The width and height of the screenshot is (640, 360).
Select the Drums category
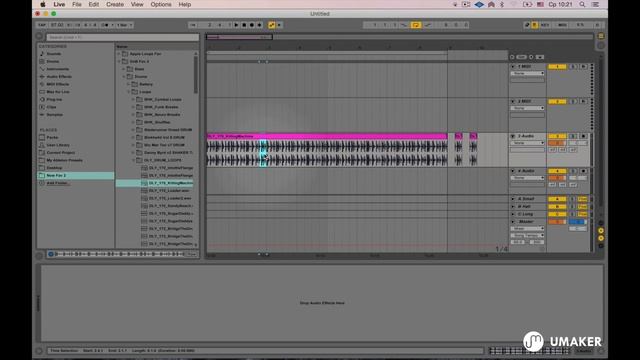[53, 61]
